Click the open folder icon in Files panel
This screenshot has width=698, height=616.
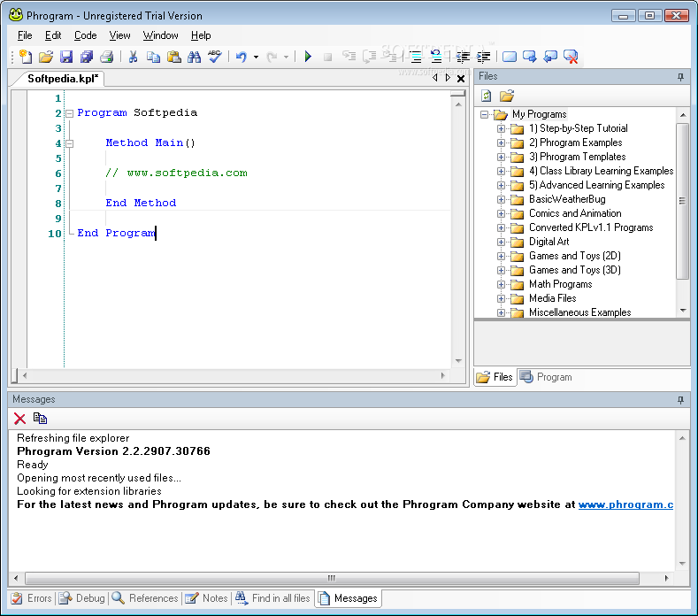507,96
